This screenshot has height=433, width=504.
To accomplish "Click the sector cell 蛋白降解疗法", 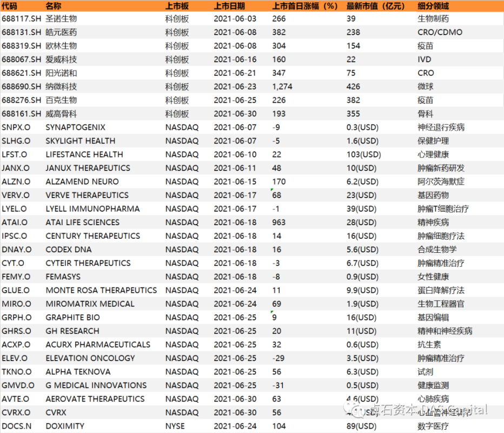I will [441, 290].
